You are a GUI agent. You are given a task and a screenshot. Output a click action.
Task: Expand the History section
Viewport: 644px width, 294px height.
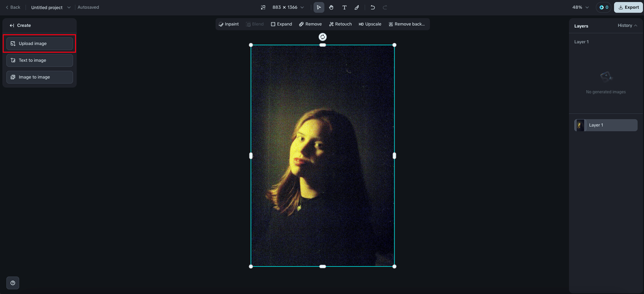coord(627,26)
